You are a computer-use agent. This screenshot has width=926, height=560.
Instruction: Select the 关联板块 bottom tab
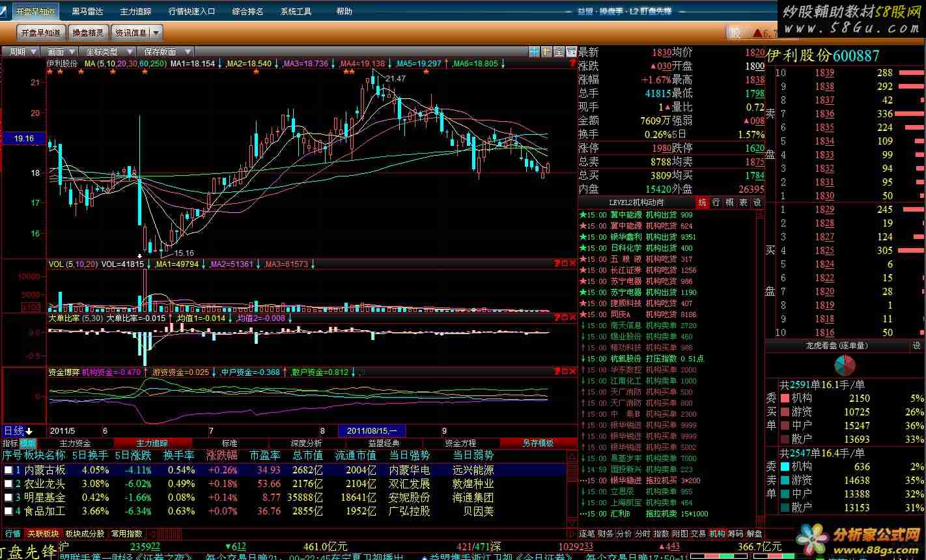[x=42, y=533]
